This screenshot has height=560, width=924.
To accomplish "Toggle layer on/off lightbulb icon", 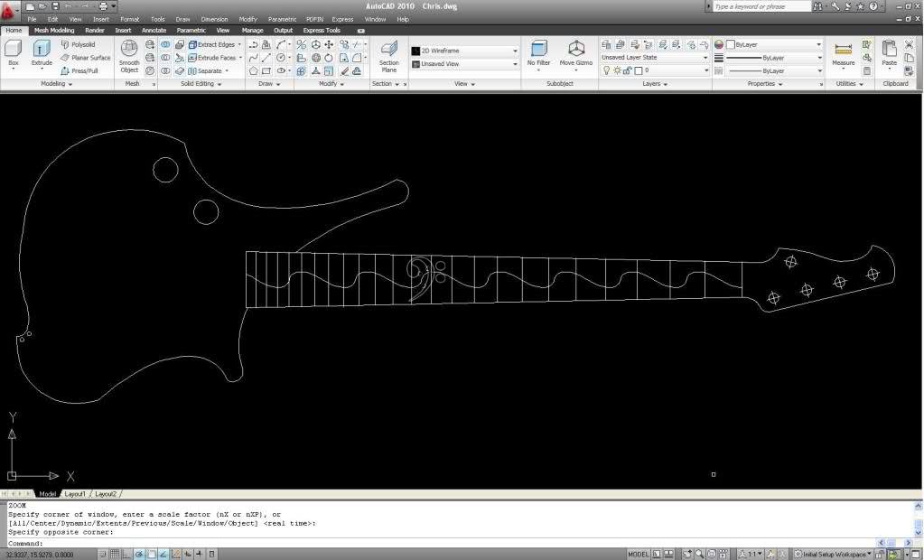I will (x=606, y=70).
